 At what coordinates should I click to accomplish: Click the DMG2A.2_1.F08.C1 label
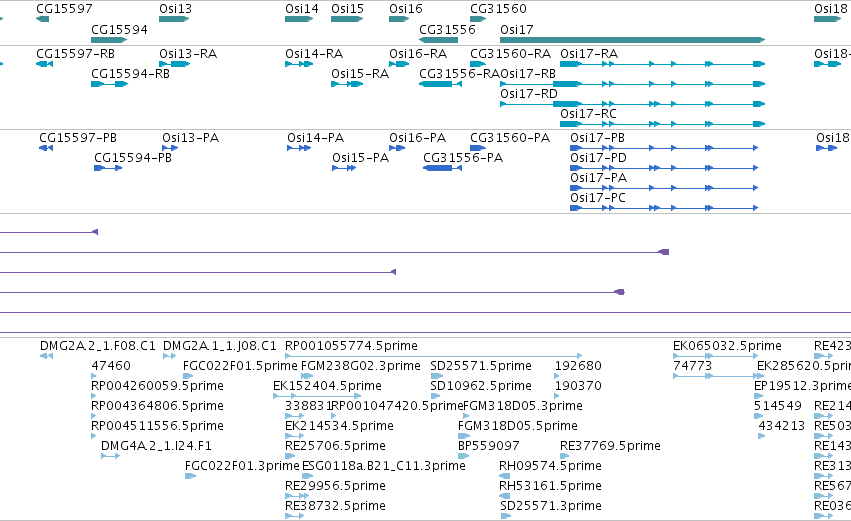98,346
